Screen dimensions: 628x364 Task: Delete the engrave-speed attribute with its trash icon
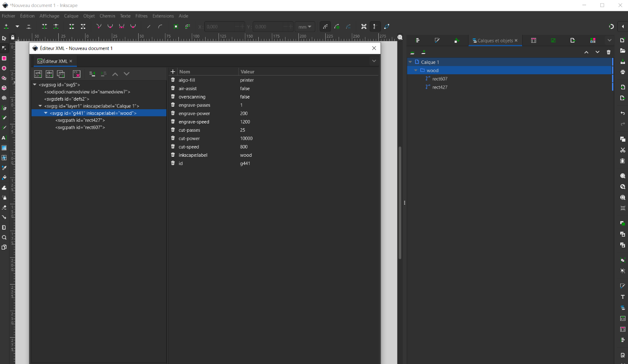pos(173,122)
